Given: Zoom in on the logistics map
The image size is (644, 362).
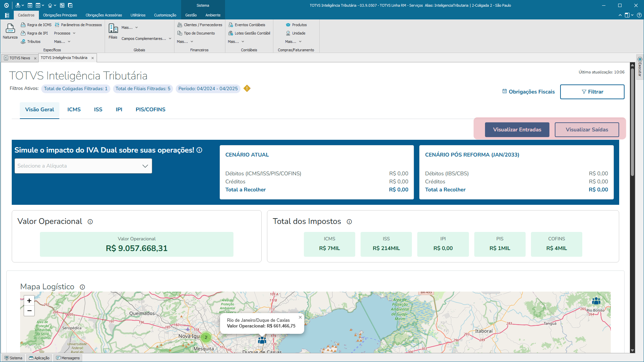Looking at the screenshot, I should point(29,301).
